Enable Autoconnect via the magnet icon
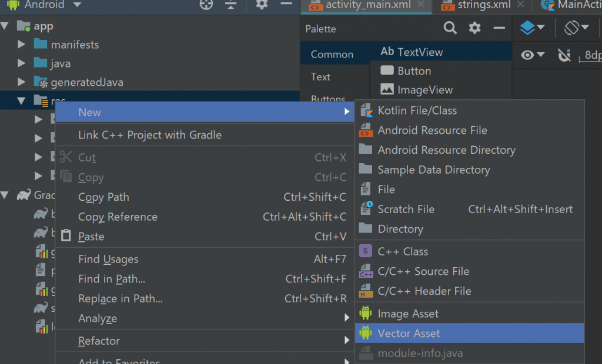Image resolution: width=602 pixels, height=364 pixels. coord(564,55)
